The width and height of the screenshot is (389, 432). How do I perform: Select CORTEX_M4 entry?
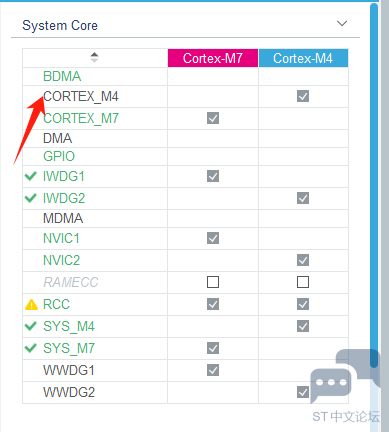click(81, 97)
